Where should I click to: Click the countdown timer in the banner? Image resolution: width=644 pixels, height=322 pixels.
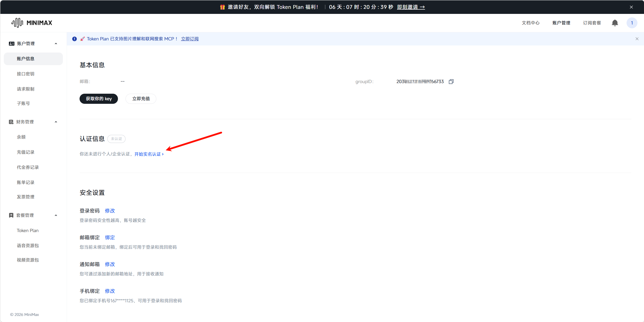tap(361, 7)
